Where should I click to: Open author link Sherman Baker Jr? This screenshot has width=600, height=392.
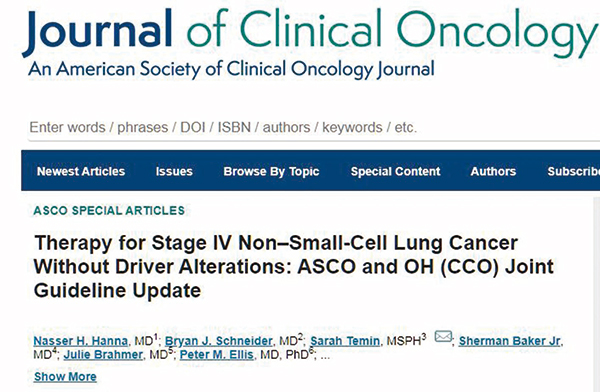[x=509, y=341]
